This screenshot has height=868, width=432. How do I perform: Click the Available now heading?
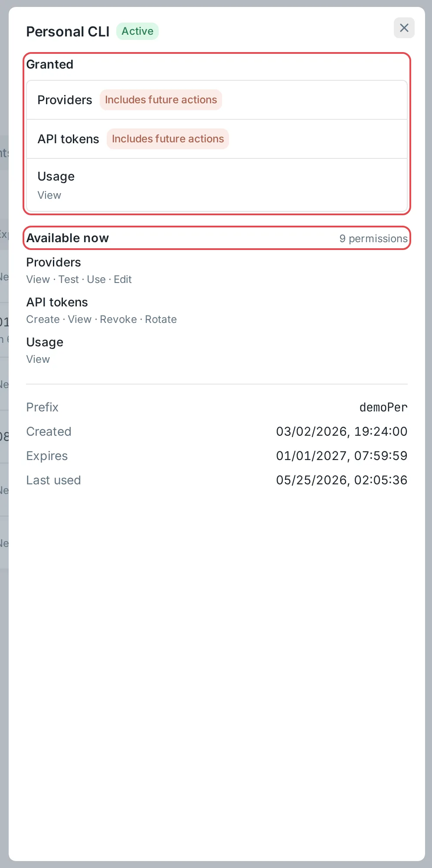click(68, 238)
